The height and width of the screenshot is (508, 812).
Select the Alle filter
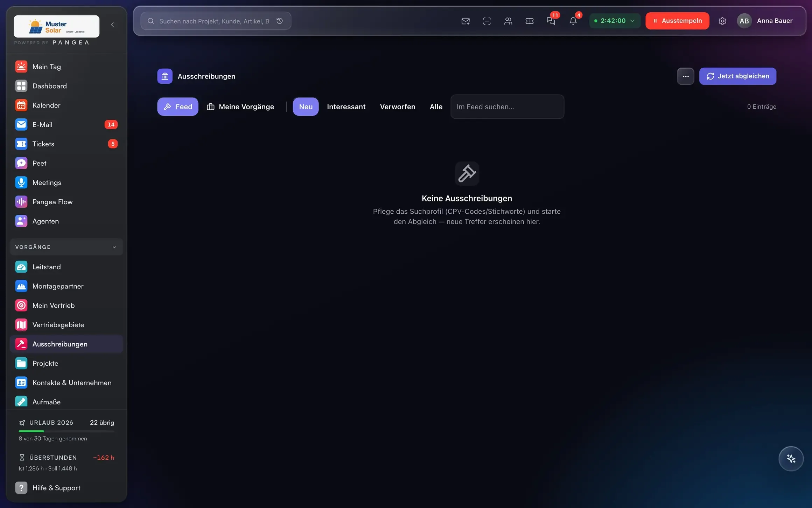coord(436,107)
